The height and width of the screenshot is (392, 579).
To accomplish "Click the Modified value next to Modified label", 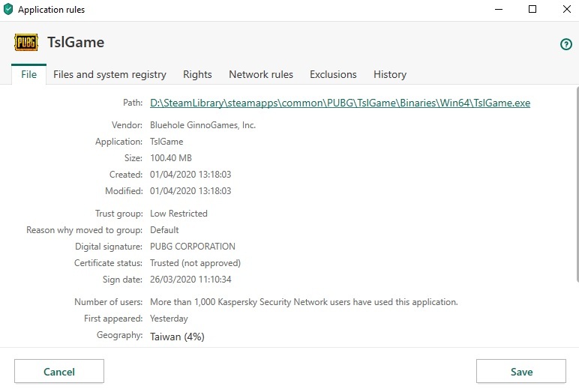I will (190, 191).
